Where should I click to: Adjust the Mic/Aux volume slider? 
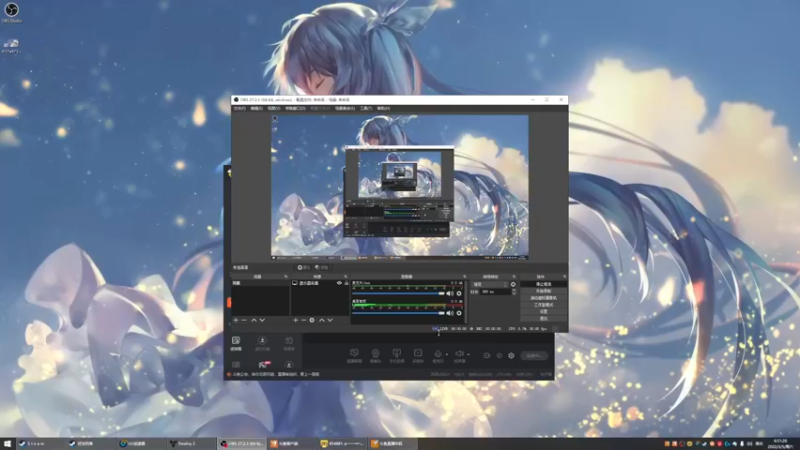pos(398,293)
